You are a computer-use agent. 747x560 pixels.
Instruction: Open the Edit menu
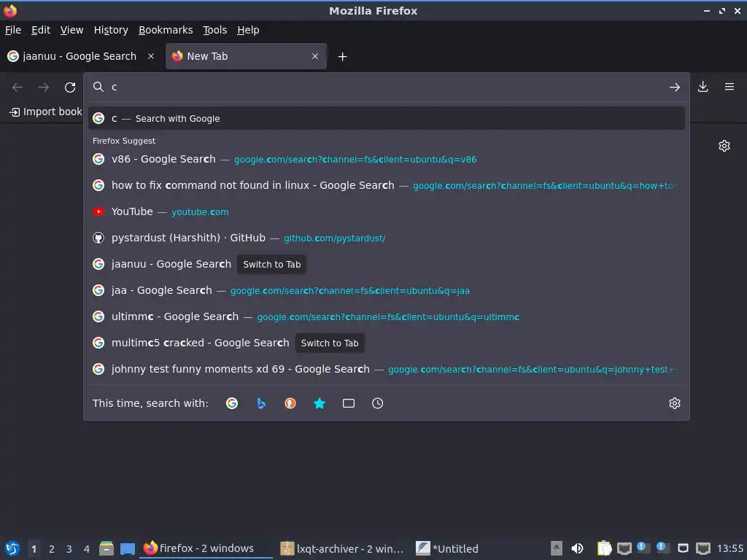pos(41,30)
